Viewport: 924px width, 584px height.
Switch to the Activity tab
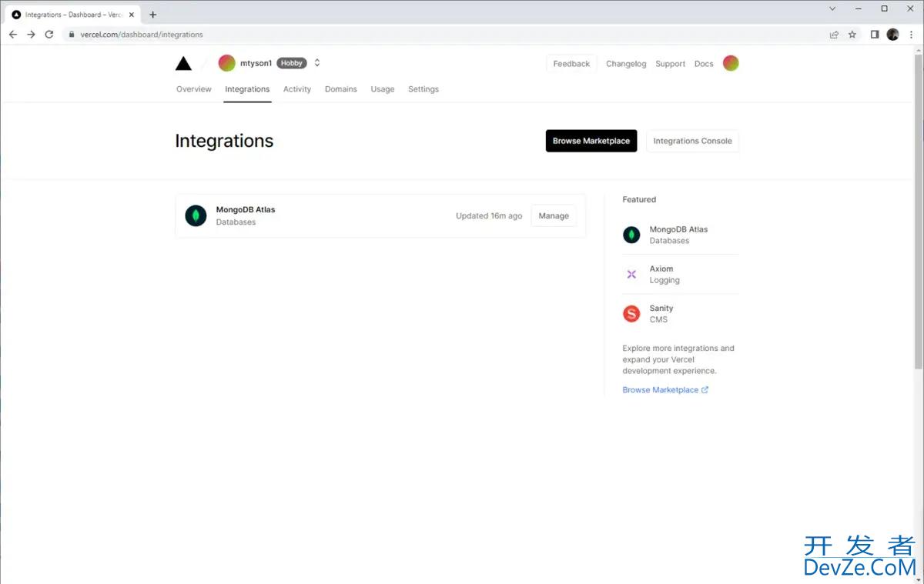tap(297, 89)
